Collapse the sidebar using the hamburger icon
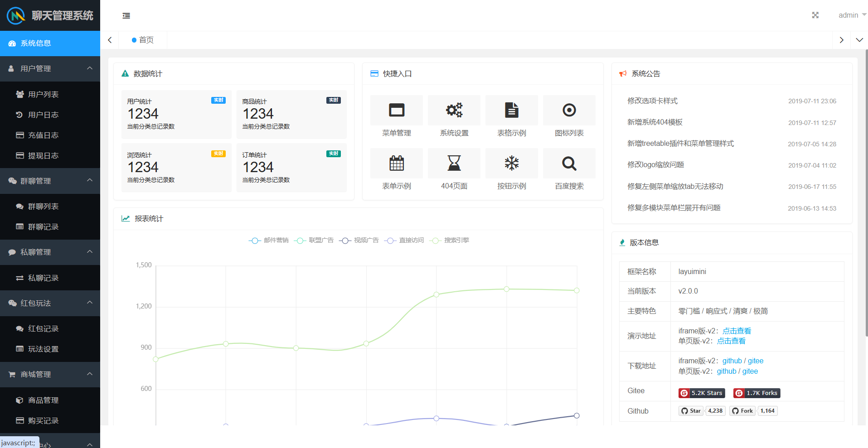The width and height of the screenshot is (868, 448). (126, 16)
